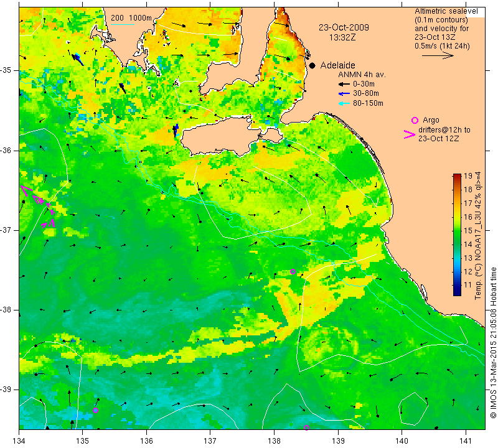
Task: Click the colour bar tick label '19'
Action: click(x=468, y=176)
